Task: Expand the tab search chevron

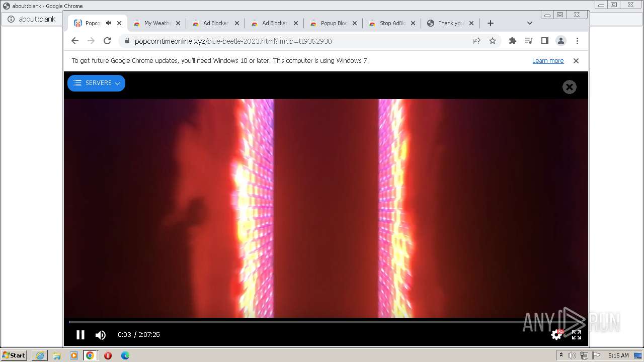Action: 529,23
